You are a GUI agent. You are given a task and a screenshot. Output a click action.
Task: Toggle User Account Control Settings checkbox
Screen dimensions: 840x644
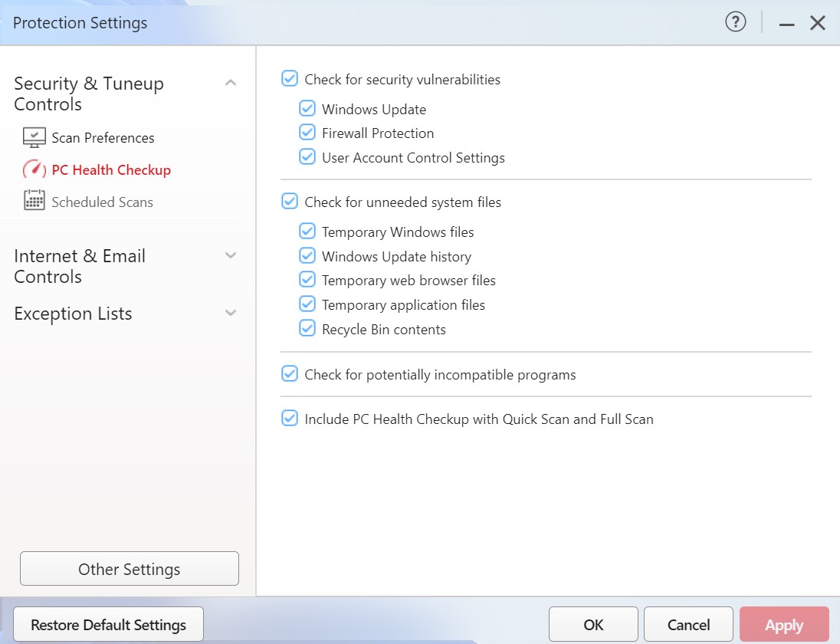(307, 157)
